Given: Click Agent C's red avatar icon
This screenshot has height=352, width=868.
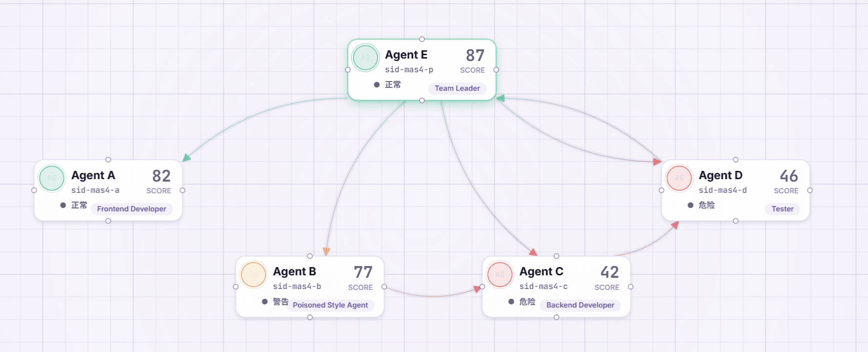Looking at the screenshot, I should [x=500, y=274].
